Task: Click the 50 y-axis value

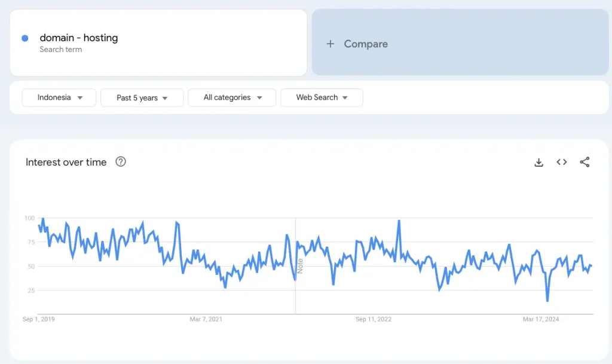Action: (31, 267)
